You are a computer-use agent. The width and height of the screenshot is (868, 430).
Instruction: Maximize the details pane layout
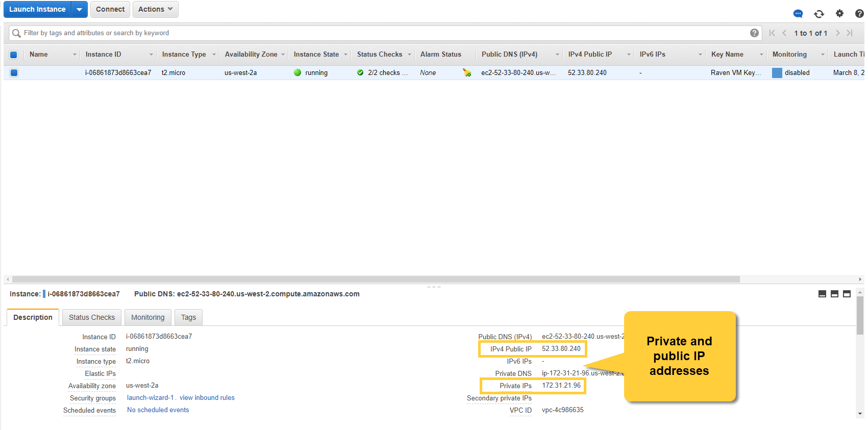click(x=847, y=294)
